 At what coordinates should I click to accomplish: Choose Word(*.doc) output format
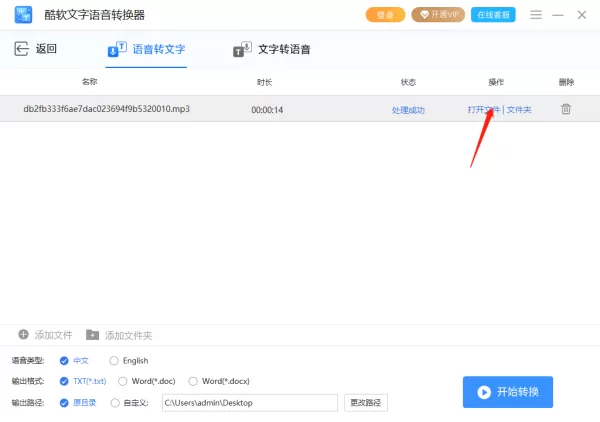tap(147, 381)
